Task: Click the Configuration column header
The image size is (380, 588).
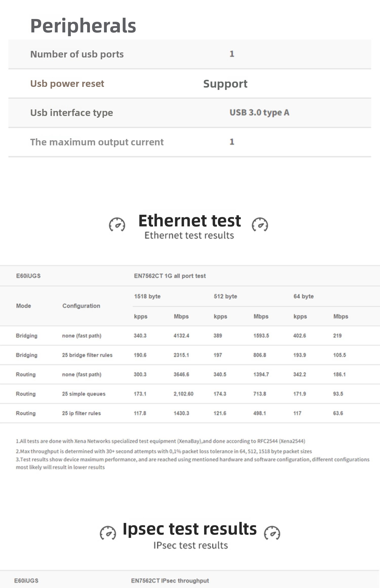Action: (81, 306)
